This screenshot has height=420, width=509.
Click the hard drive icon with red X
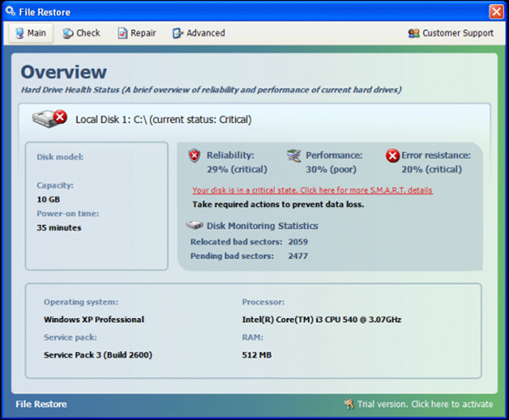click(x=49, y=119)
